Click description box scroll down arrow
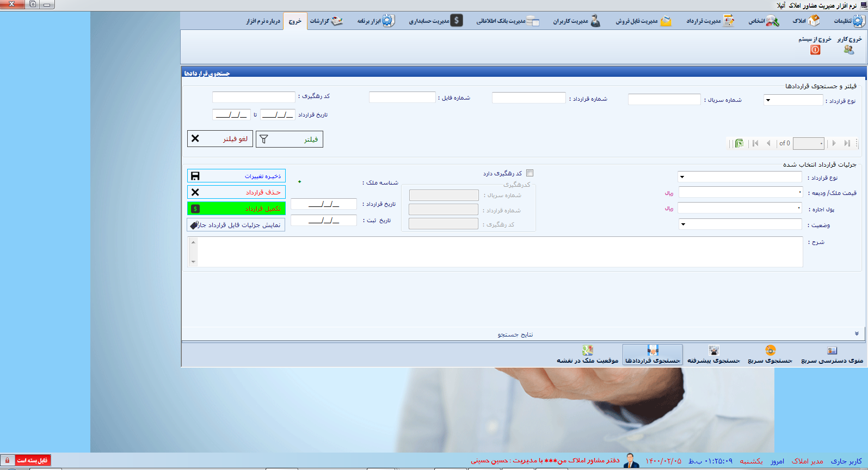Viewport: 868px width, 470px height. [x=193, y=262]
